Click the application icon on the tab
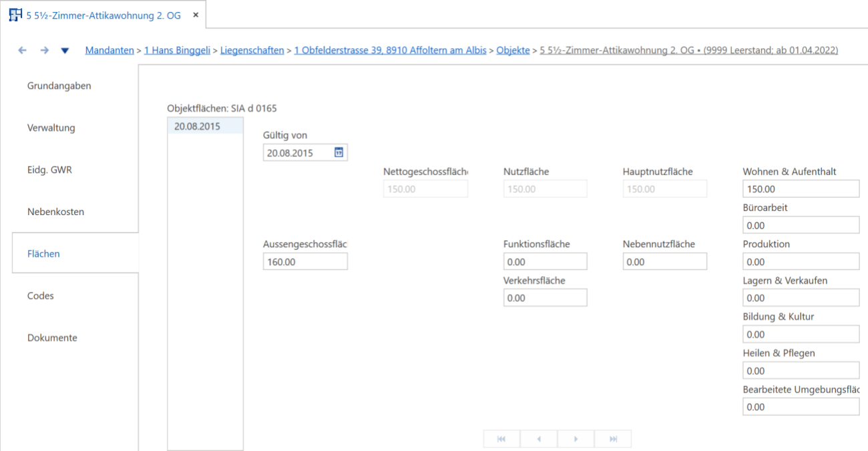Image resolution: width=868 pixels, height=451 pixels. [x=15, y=15]
